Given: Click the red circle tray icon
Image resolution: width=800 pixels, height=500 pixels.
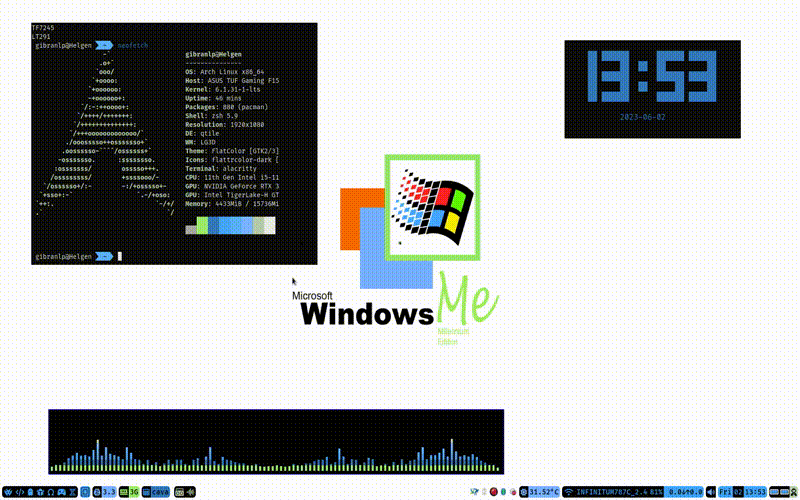Looking at the screenshot, I should pyautogui.click(x=493, y=492).
